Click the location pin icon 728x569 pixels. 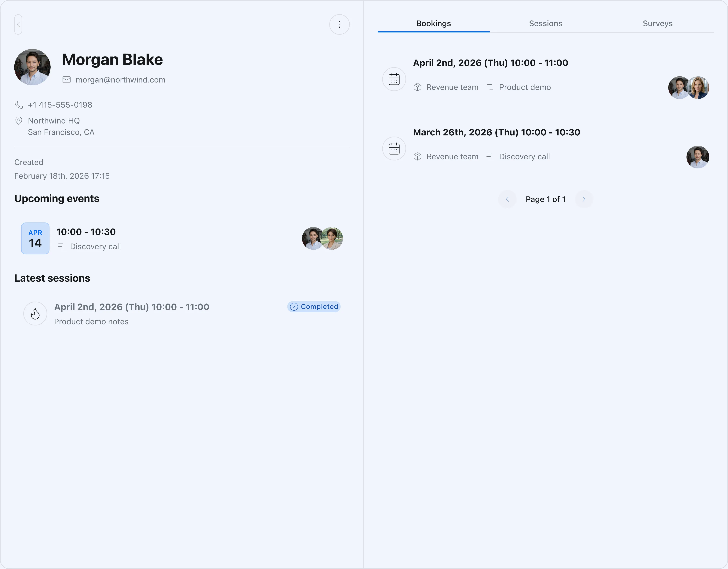(19, 121)
